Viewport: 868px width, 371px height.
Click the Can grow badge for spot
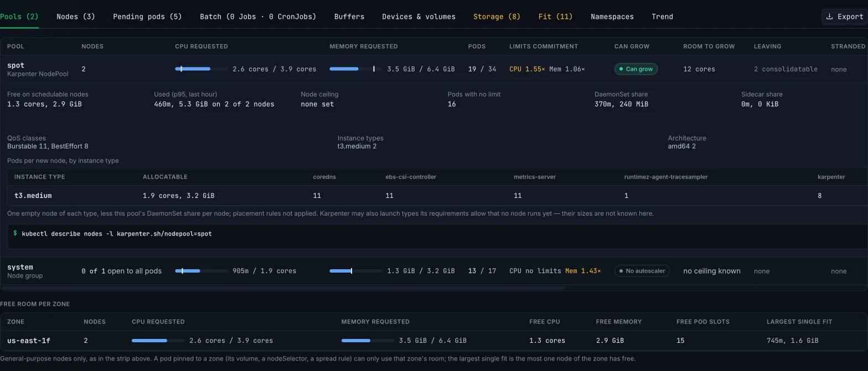click(x=636, y=69)
